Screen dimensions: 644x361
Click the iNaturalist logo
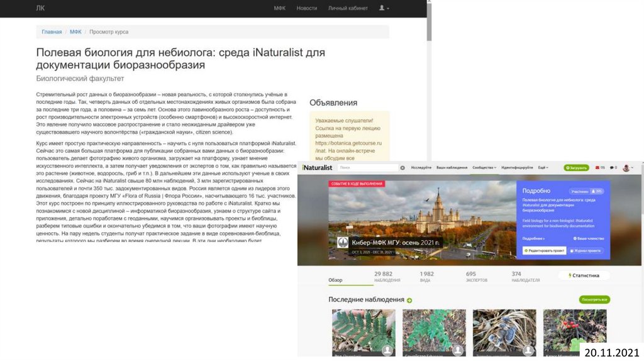coord(317,167)
